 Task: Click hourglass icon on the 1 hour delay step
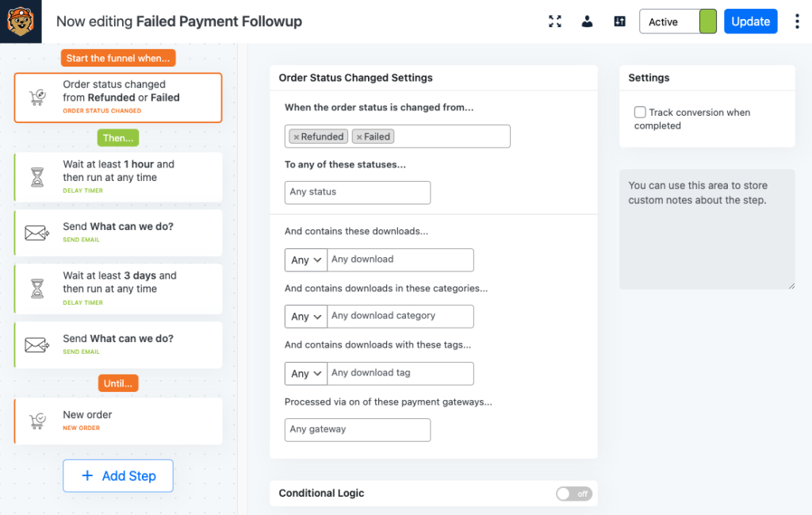(x=37, y=177)
